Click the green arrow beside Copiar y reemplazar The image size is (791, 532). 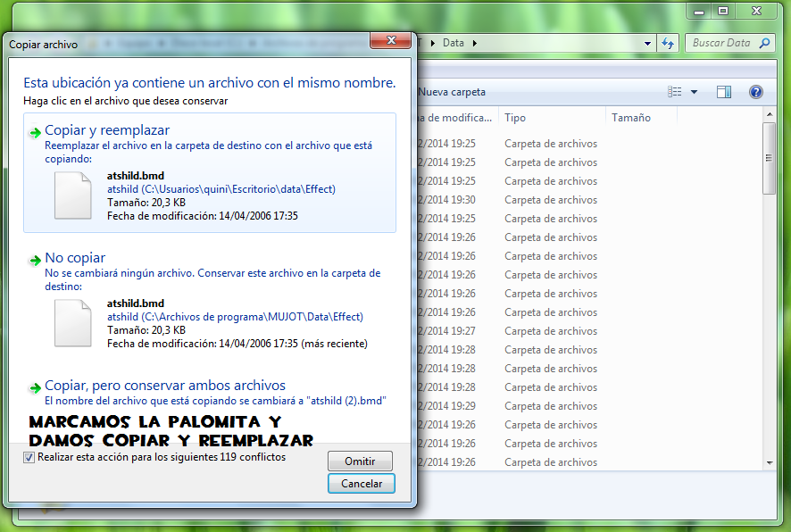tap(34, 130)
